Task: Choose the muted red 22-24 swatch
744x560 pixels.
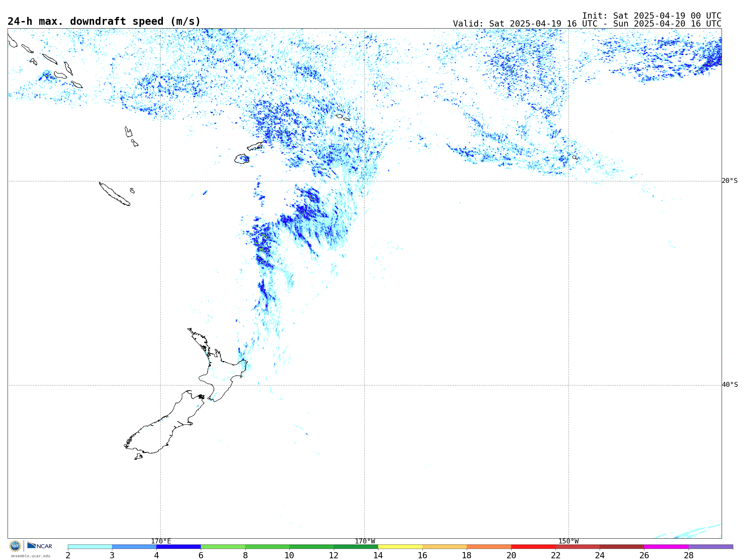Action: click(578, 547)
